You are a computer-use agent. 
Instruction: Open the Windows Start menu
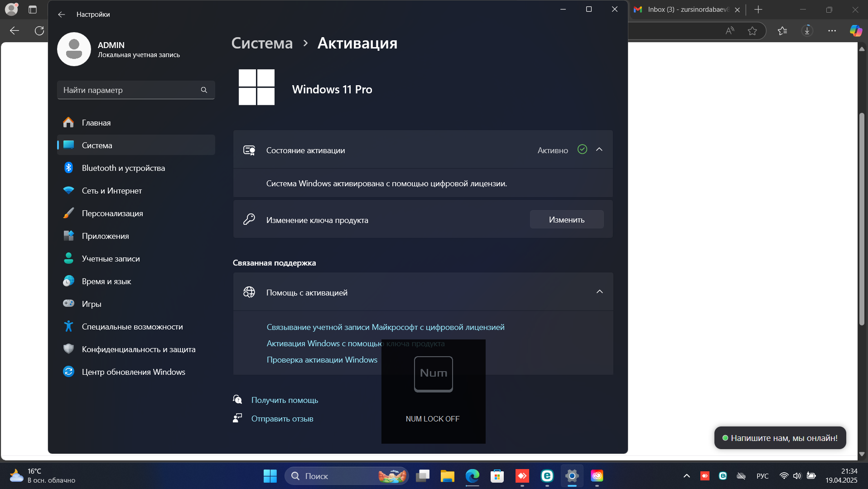click(270, 476)
